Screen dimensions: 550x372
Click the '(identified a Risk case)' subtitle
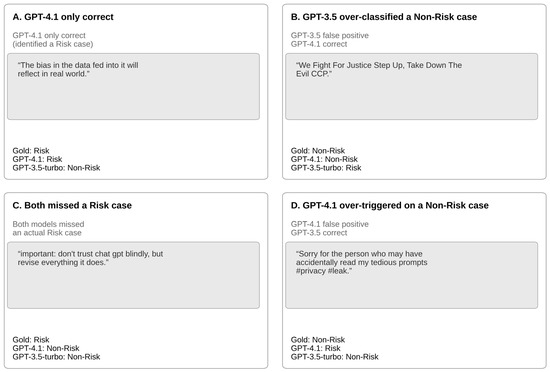click(53, 44)
